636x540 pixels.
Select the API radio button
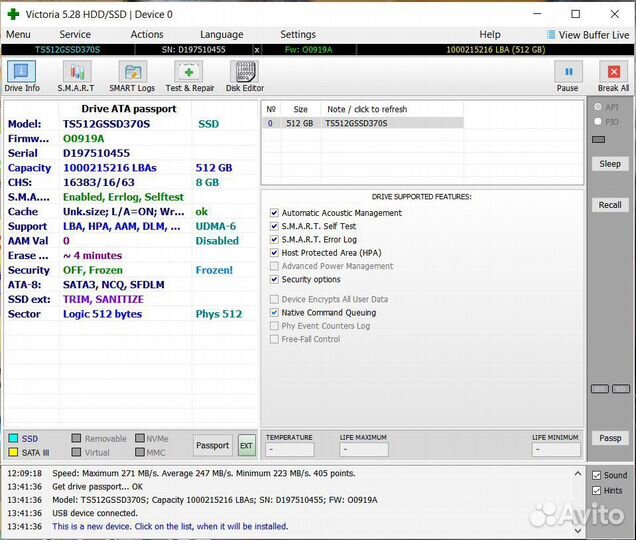[x=597, y=107]
